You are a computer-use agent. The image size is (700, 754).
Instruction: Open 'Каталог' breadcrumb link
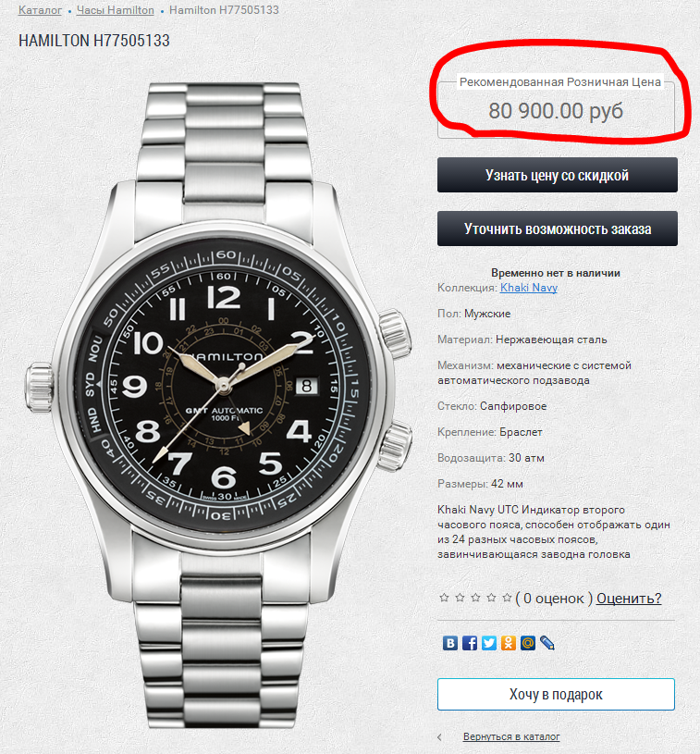tap(40, 10)
